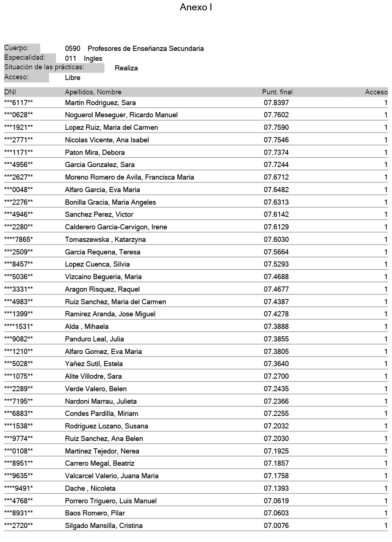Screen dimensions: 392x542
Task: Click the Punt. final column header
Action: (277, 92)
